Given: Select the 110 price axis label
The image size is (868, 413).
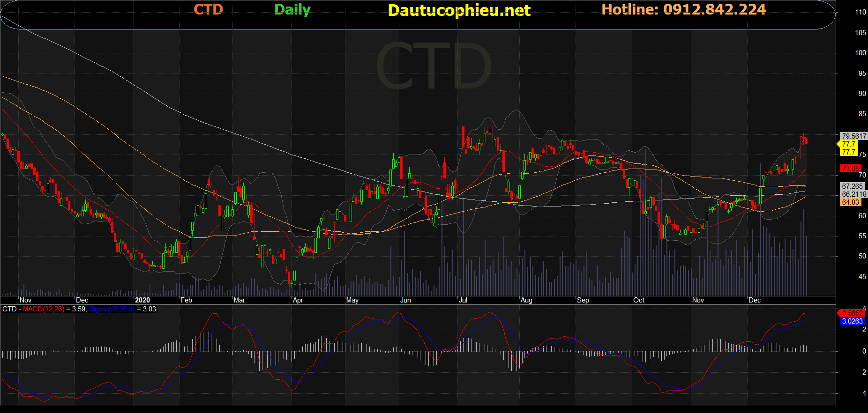Looking at the screenshot, I should click(861, 12).
